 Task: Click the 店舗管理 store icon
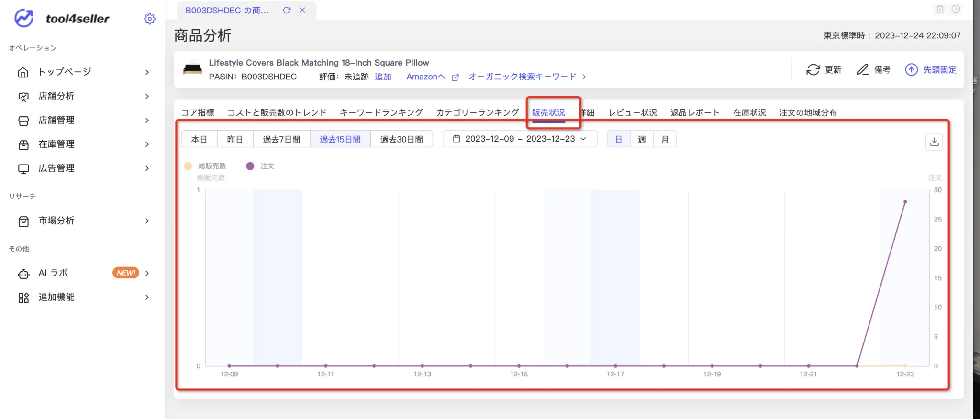click(x=23, y=121)
